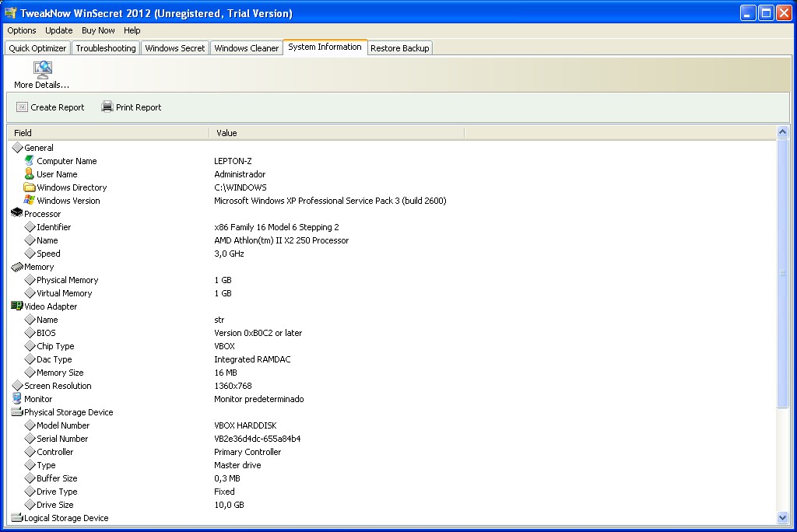
Task: Switch to the Troubleshooting tab
Action: 106,47
